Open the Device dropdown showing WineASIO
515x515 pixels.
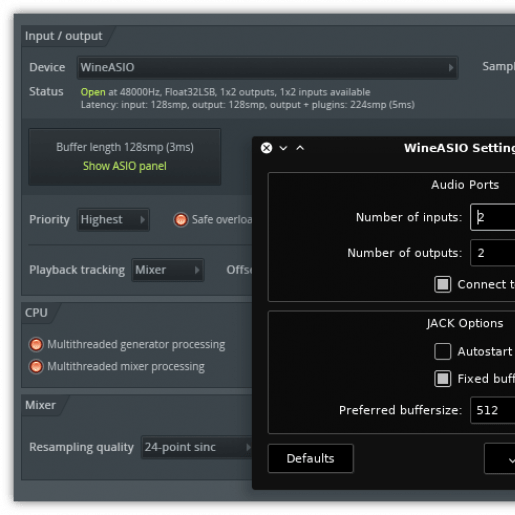point(267,68)
